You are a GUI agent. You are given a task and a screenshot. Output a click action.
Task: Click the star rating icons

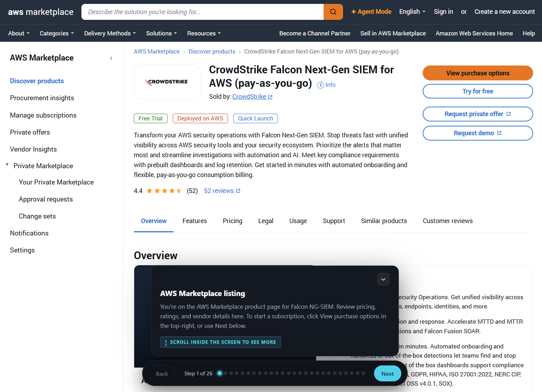[x=164, y=191]
